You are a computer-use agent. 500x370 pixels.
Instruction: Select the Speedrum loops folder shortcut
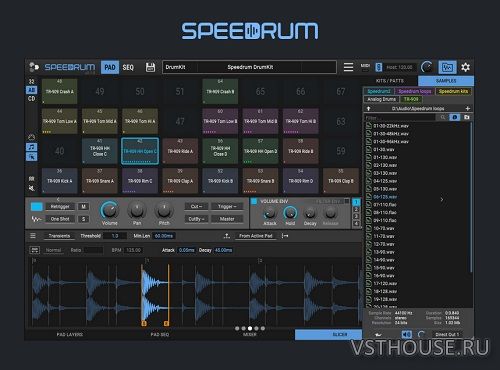point(415,91)
